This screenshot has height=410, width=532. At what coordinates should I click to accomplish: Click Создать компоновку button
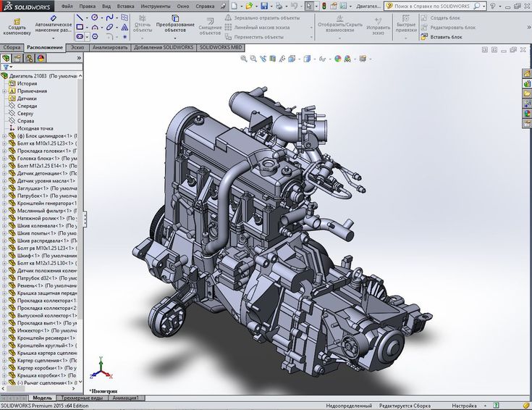pos(16,25)
